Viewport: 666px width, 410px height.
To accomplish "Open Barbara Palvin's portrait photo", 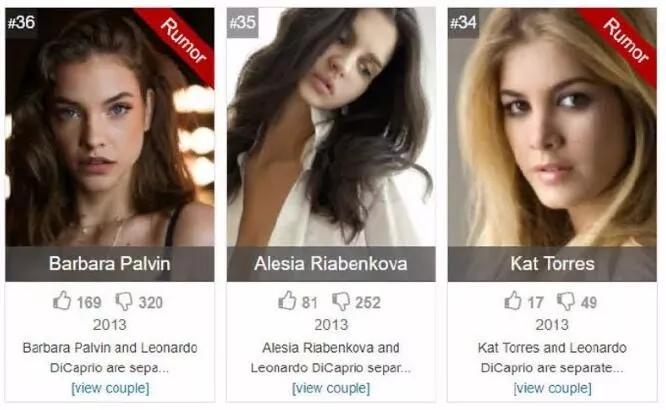I will click(110, 127).
